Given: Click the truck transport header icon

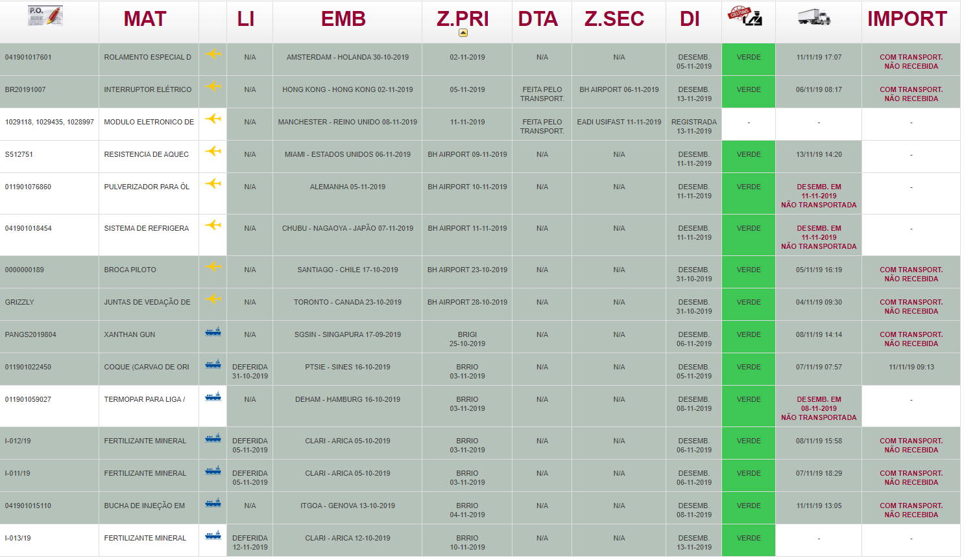Looking at the screenshot, I should coord(814,17).
